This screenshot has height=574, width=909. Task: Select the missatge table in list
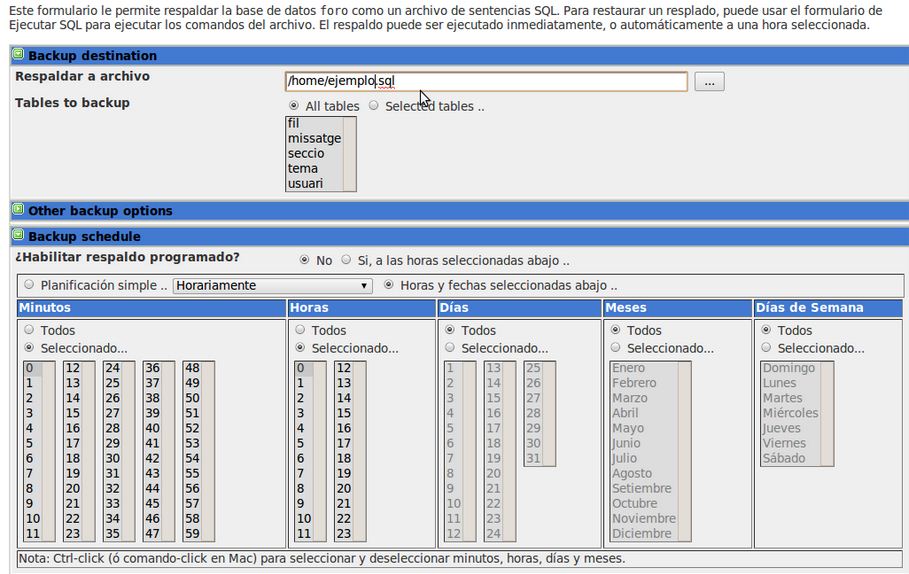313,138
